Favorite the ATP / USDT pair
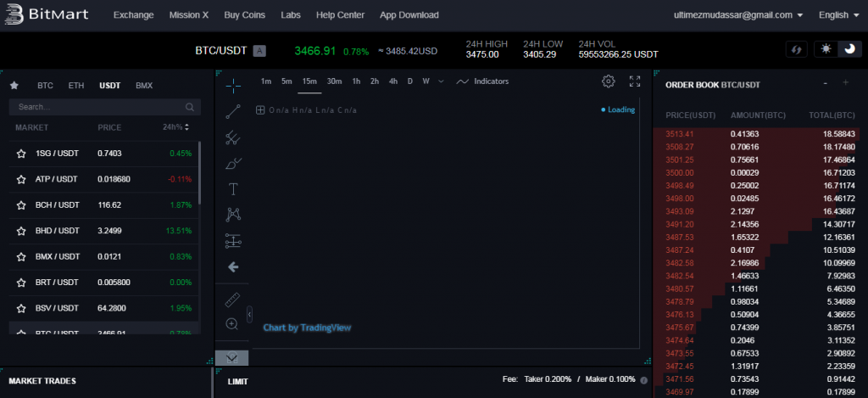The height and width of the screenshot is (398, 868). (x=21, y=180)
